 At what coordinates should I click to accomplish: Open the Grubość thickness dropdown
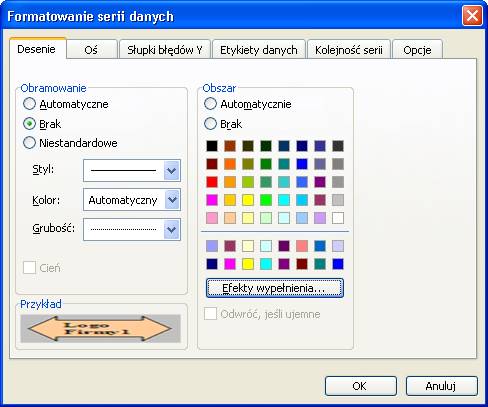click(132, 229)
